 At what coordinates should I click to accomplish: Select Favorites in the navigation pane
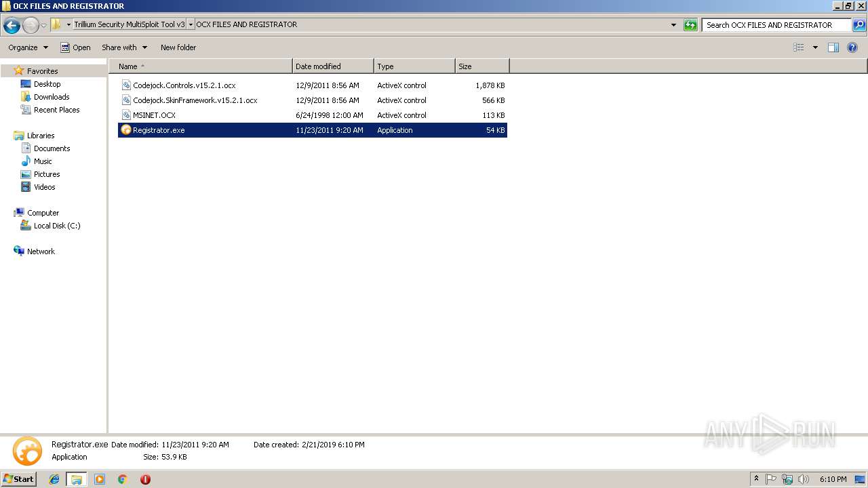[x=42, y=71]
